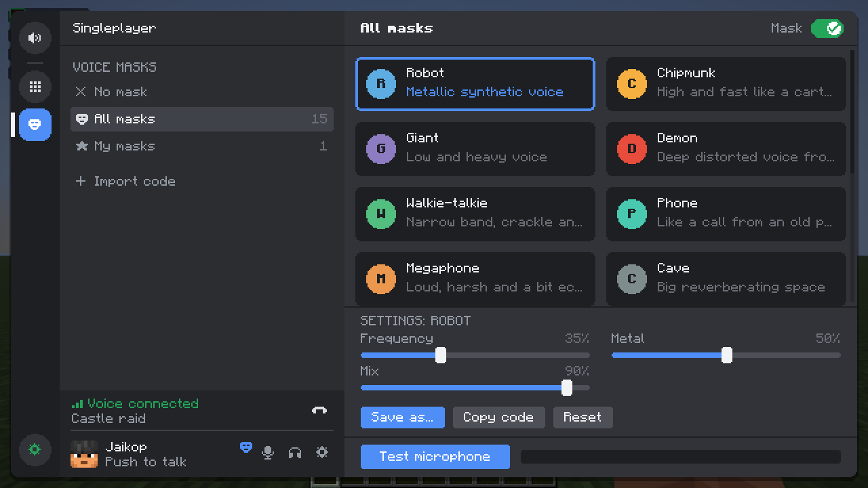Click Jaikop's player head avatar
This screenshot has height=488, width=868.
84,454
